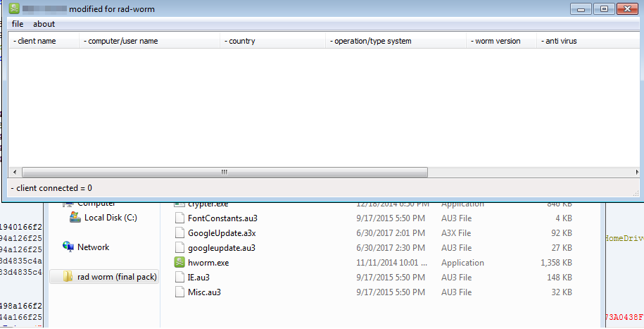The width and height of the screenshot is (644, 329).
Task: Click the IE.au3 file icon
Action: (x=179, y=278)
